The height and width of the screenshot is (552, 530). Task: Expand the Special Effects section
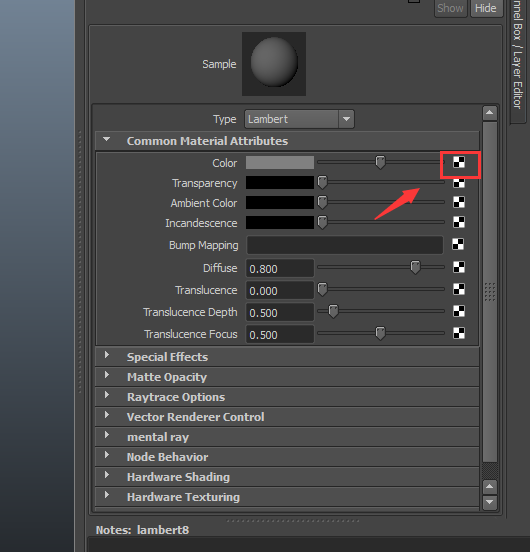pyautogui.click(x=107, y=355)
